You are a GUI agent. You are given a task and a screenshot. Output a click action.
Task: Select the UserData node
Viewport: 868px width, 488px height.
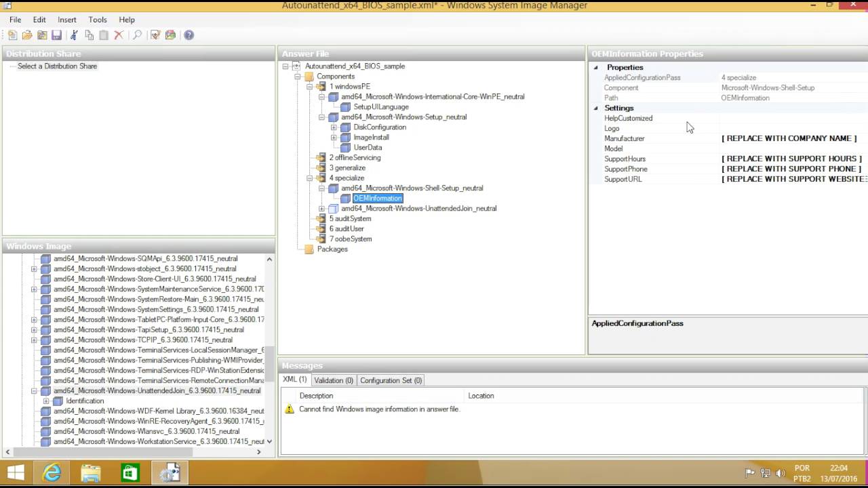[x=368, y=148]
